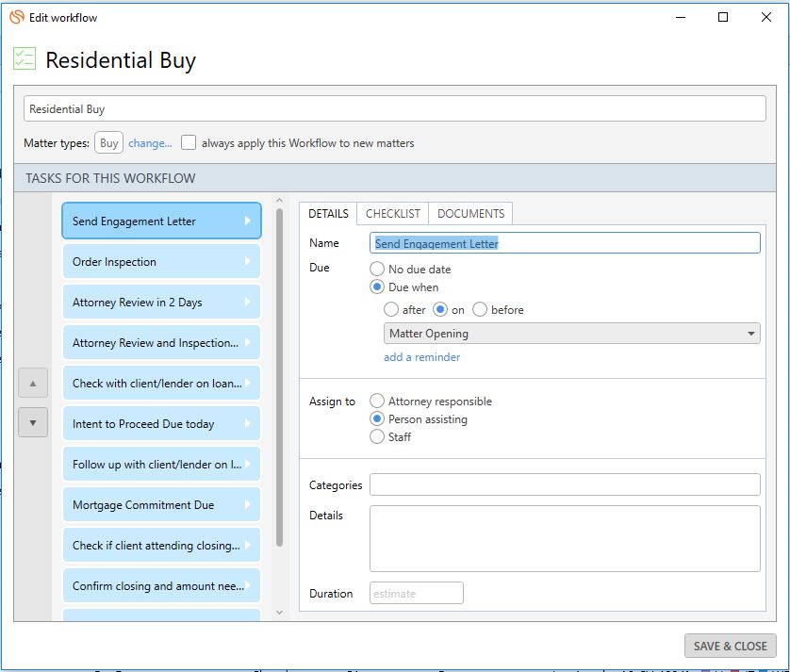Switch to the DETAILS tab
The image size is (790, 672).
(x=328, y=214)
